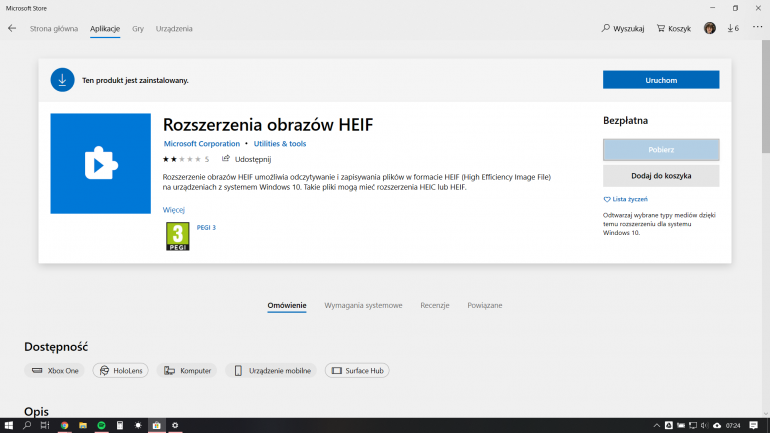Click the sun brightness taskbar icon

(x=138, y=425)
